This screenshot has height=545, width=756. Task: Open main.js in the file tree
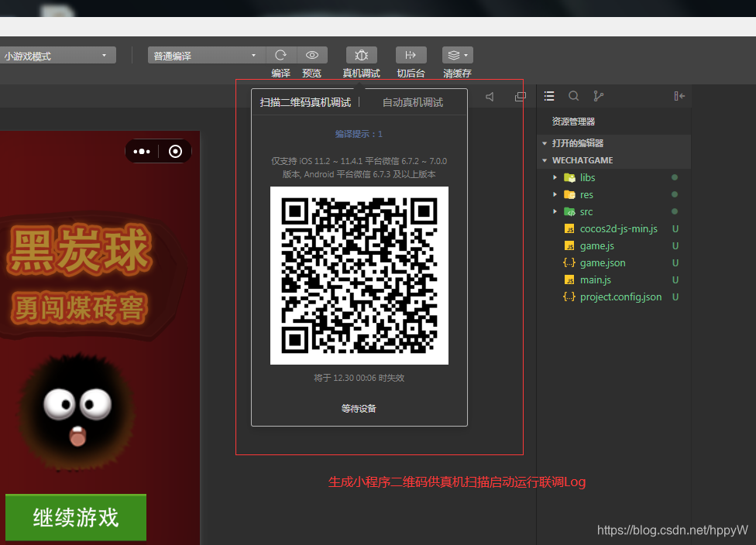(596, 280)
